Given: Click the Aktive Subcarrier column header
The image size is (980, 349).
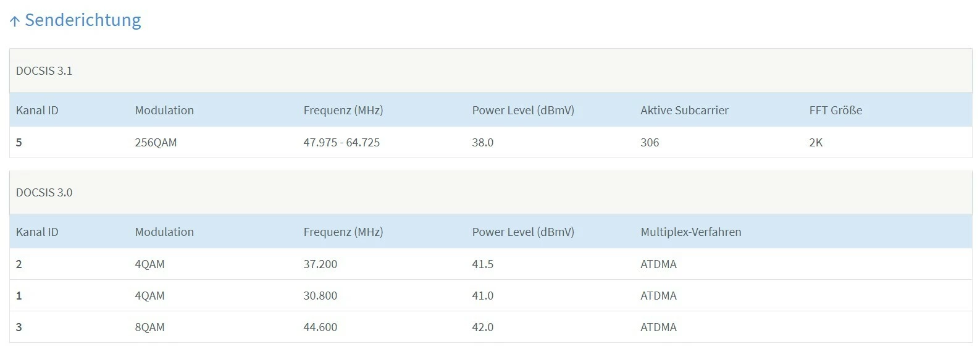Looking at the screenshot, I should tap(684, 111).
